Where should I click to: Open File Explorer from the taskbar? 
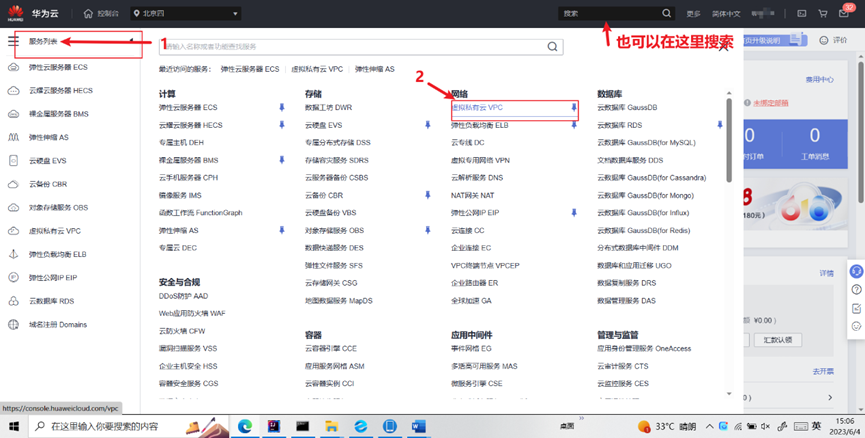[x=331, y=426]
